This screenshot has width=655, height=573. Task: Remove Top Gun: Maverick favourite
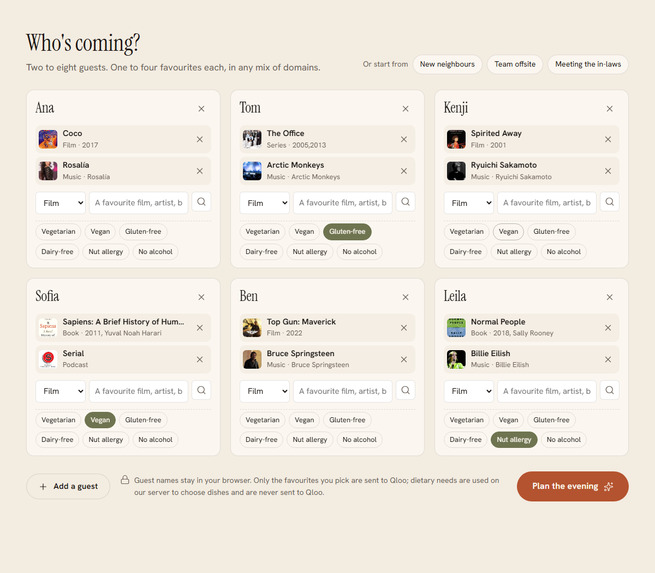[404, 327]
